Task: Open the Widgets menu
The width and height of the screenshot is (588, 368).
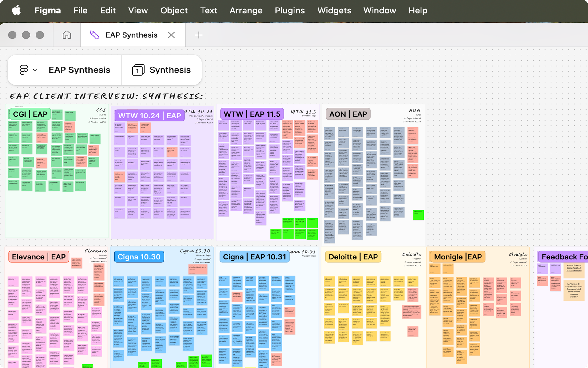Action: tap(334, 11)
